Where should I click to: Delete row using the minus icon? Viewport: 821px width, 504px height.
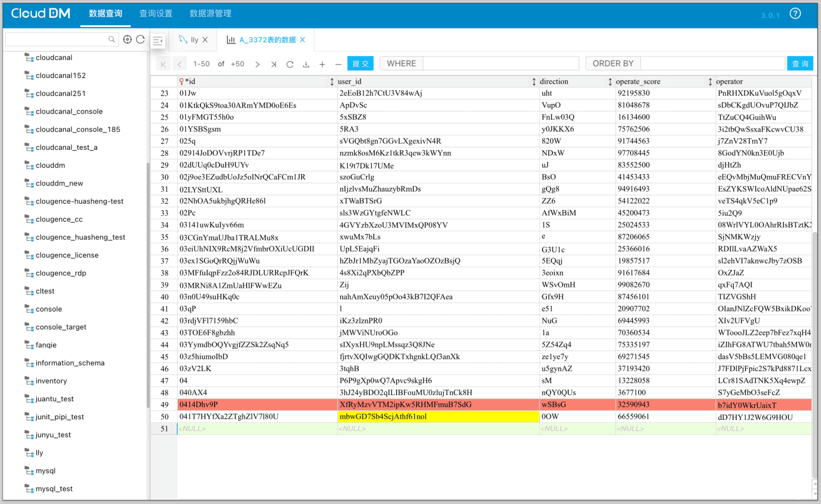pyautogui.click(x=338, y=64)
